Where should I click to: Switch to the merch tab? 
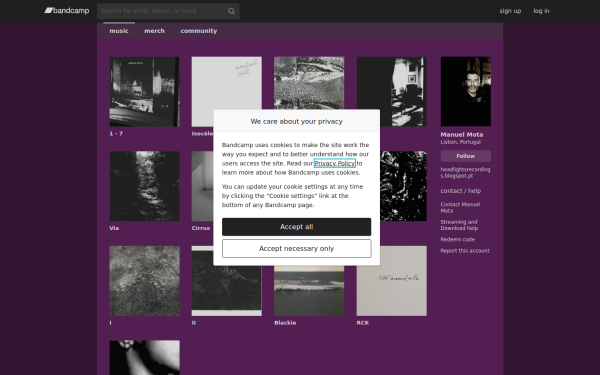pyautogui.click(x=154, y=31)
